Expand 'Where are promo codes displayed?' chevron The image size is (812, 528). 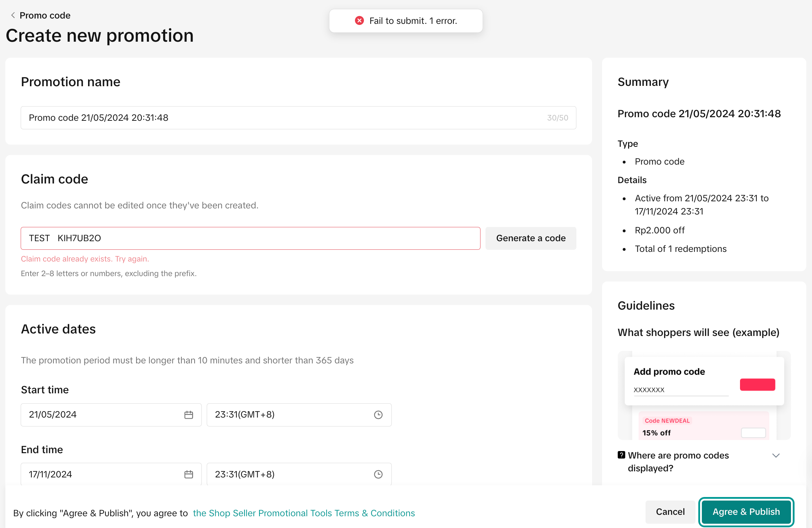pos(776,456)
